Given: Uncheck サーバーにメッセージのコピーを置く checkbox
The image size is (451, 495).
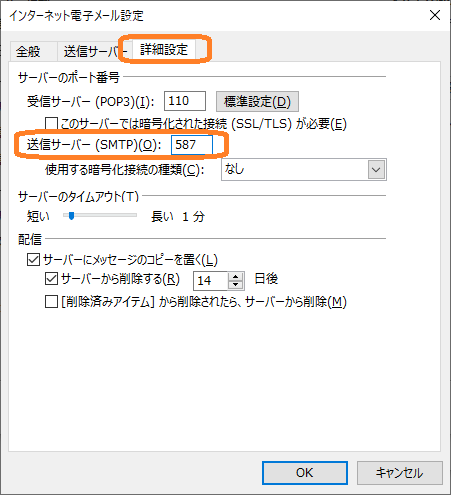Looking at the screenshot, I should tap(33, 260).
